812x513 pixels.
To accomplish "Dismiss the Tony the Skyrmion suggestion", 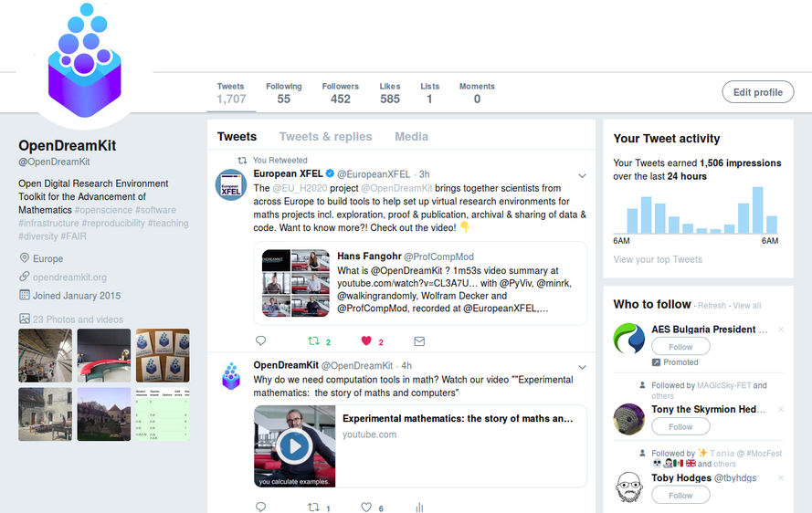I will pyautogui.click(x=780, y=409).
